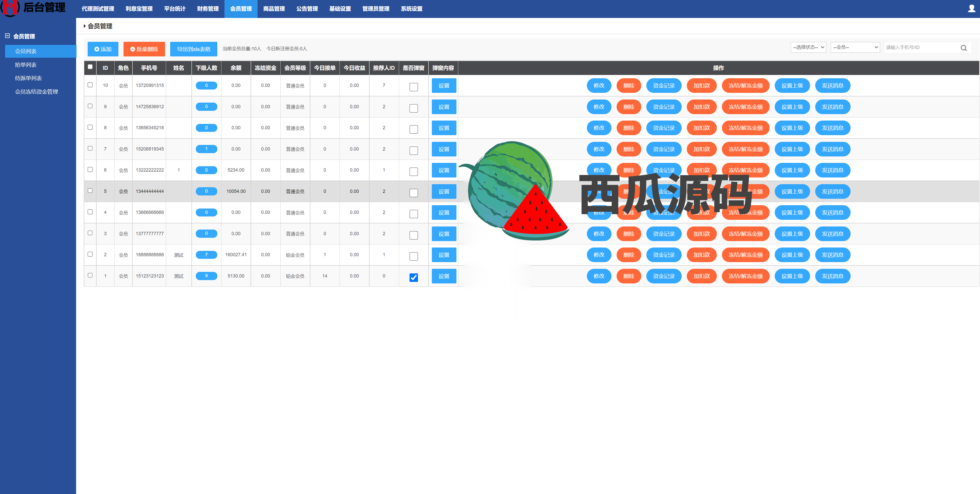Click phone number 13444444444 cell
This screenshot has height=494, width=980.
click(x=149, y=191)
